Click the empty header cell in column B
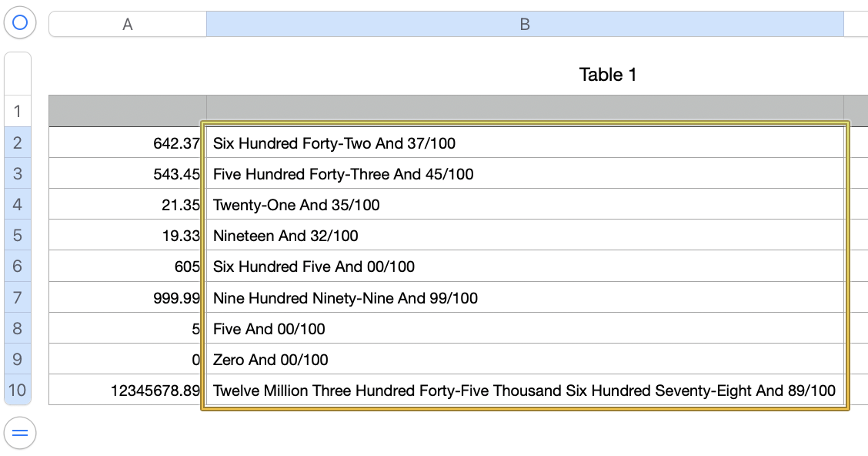Image resolution: width=868 pixels, height=456 pixels. tap(525, 111)
